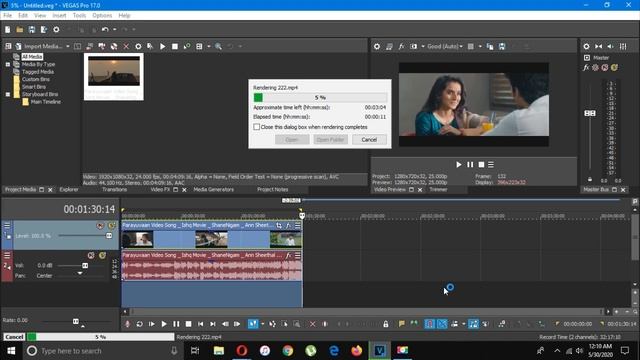Start media preview in Project Media toolbar
The height and width of the screenshot is (360, 640).
pyautogui.click(x=162, y=46)
